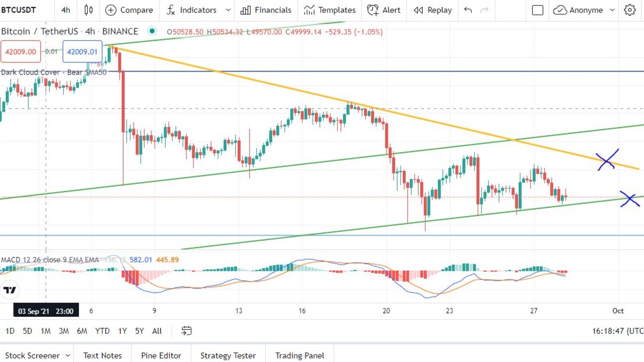Toggle the fullscreen layout square
The image size is (644, 362).
coord(537,10)
